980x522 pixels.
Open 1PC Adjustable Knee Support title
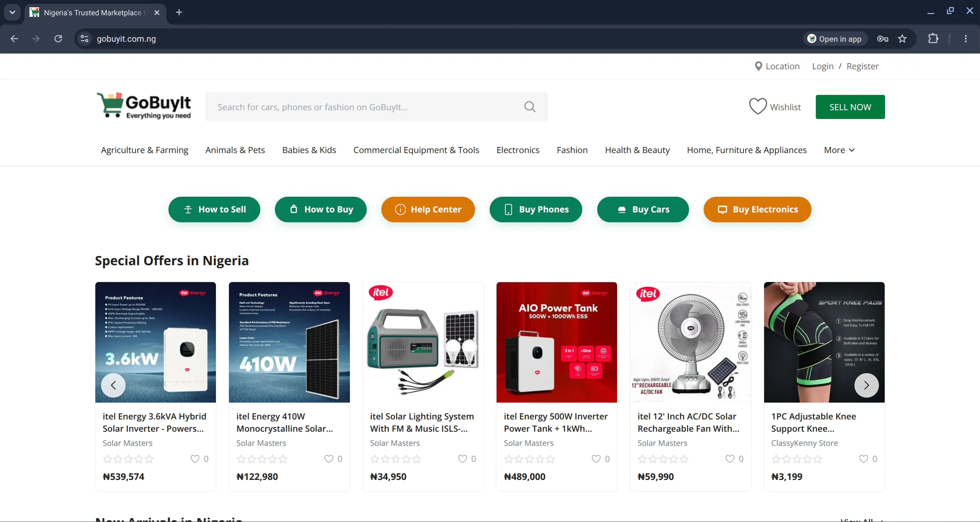pos(813,422)
